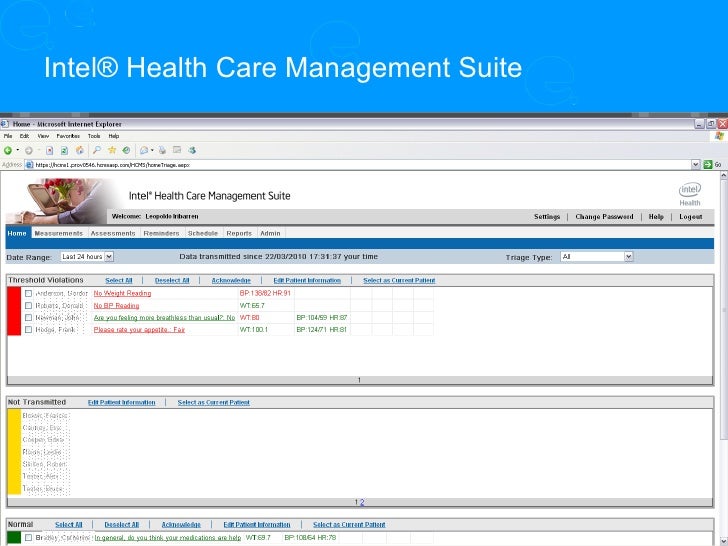The height and width of the screenshot is (546, 728).
Task: Click the Search magnifier toolbar icon
Action: [97, 150]
